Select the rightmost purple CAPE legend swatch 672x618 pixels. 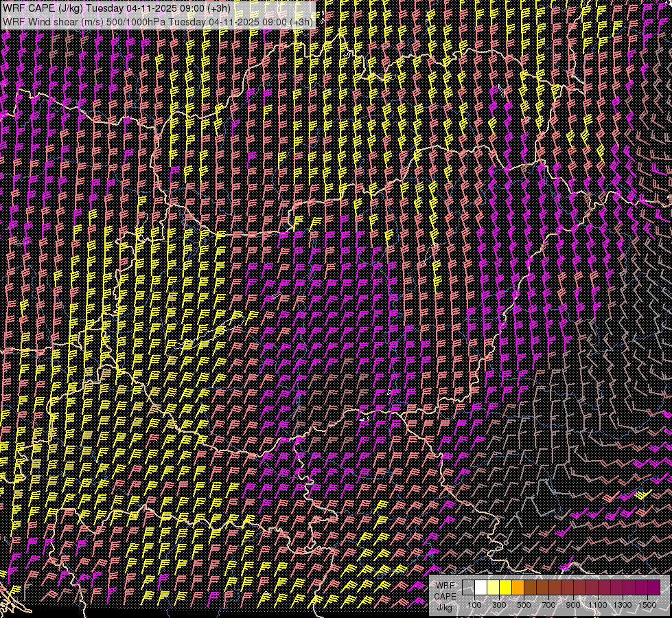(653, 588)
